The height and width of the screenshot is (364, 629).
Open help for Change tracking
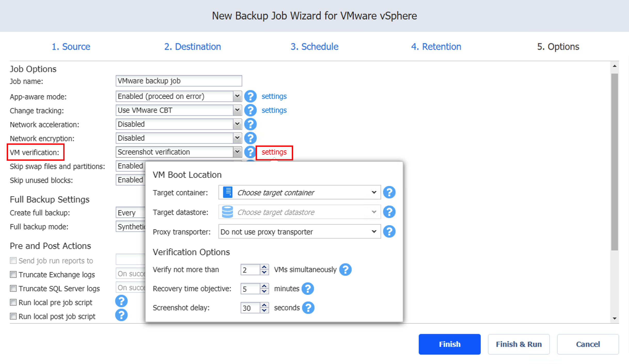(x=250, y=110)
